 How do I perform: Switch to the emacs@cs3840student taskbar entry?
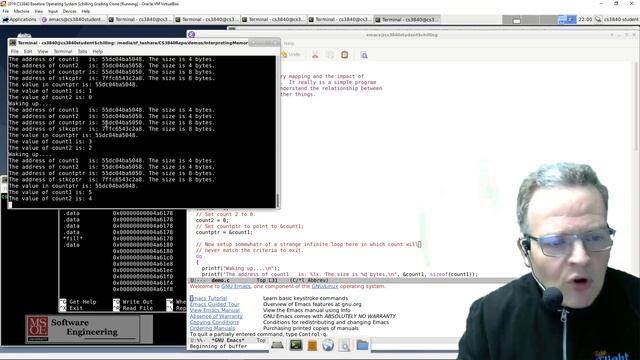(x=73, y=19)
